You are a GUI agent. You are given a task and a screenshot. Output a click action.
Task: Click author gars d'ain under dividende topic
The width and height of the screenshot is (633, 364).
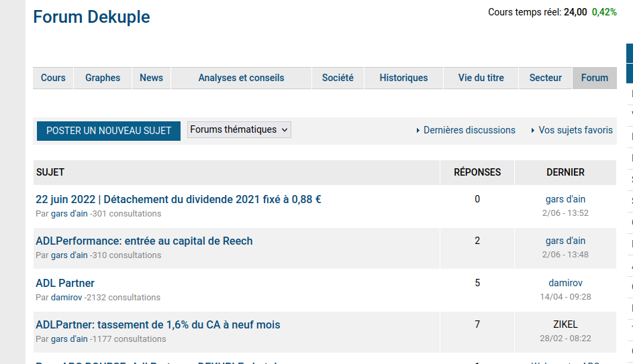[x=69, y=214]
